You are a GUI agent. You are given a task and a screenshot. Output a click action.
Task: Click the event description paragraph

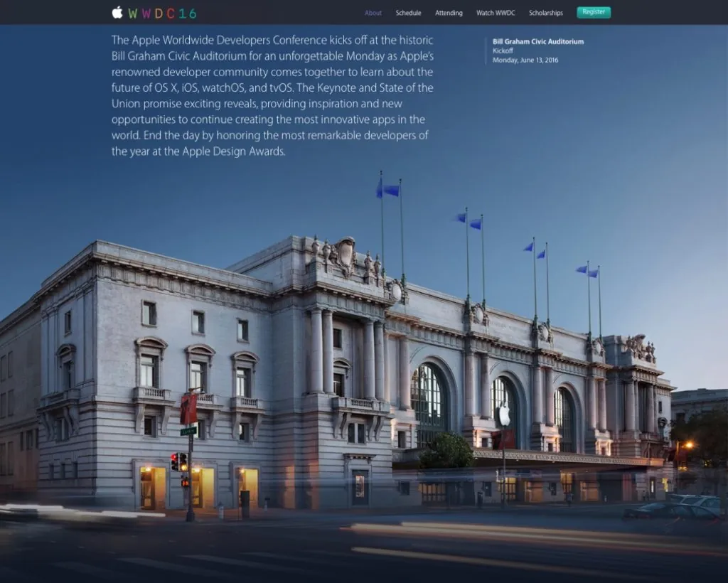(272, 95)
